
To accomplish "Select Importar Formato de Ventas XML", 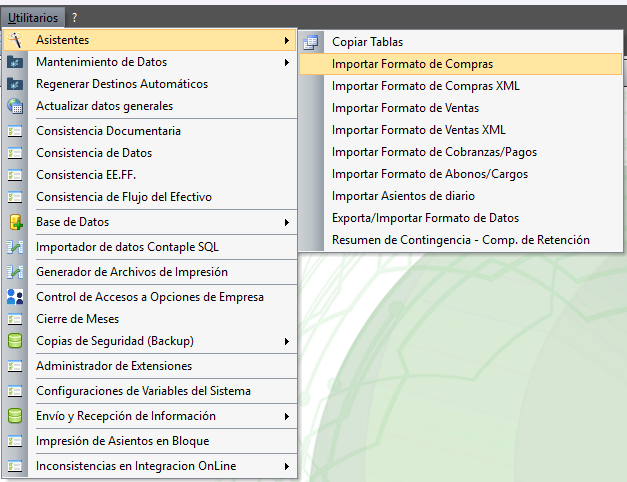I will 461,130.
